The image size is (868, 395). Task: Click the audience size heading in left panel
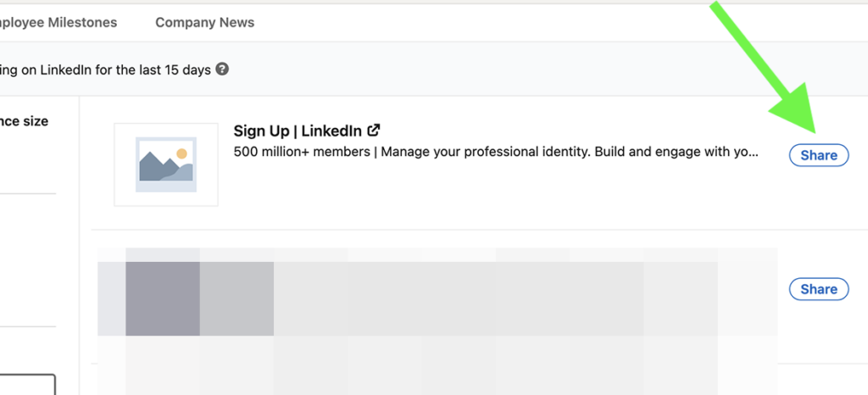(24, 121)
